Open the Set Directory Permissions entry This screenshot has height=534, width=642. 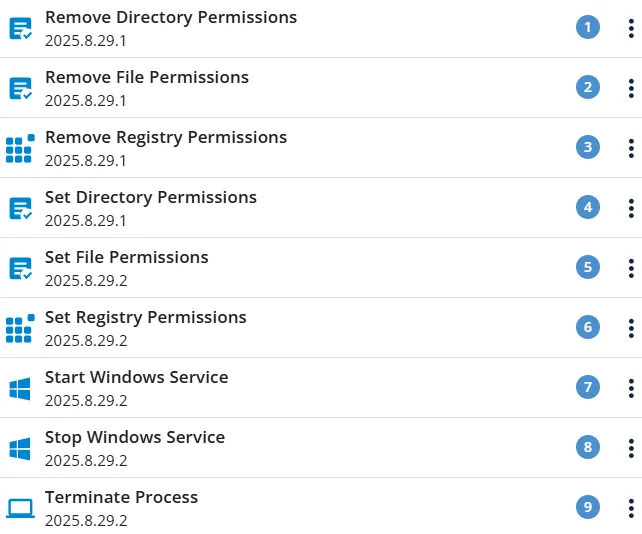(x=321, y=208)
